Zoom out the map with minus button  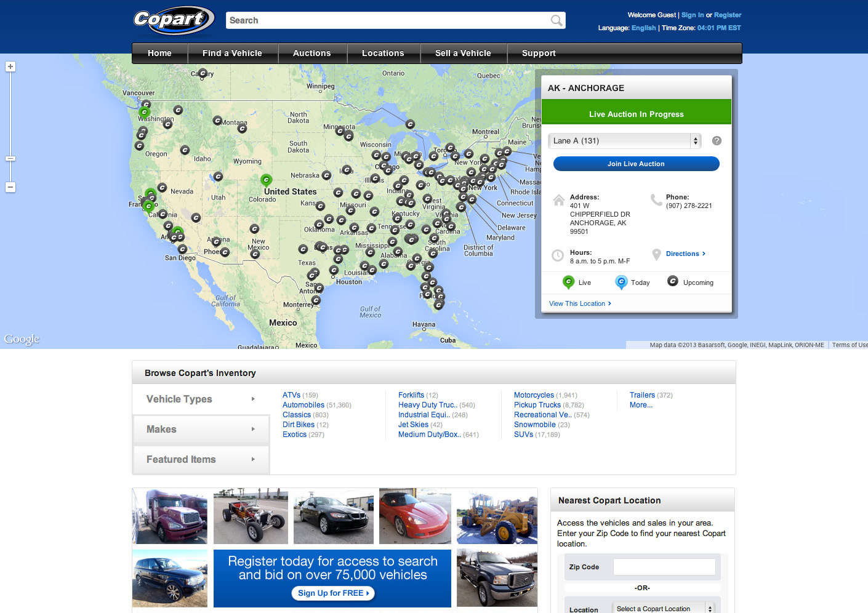click(x=10, y=187)
